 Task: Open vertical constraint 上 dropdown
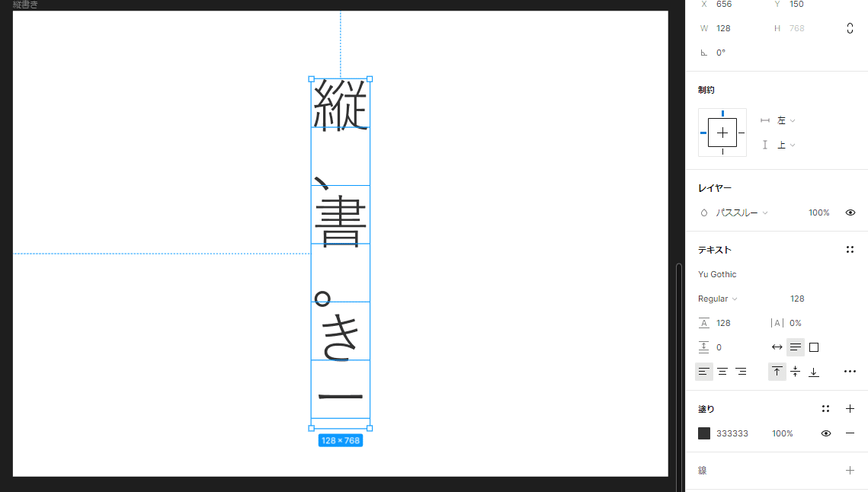[x=786, y=145]
